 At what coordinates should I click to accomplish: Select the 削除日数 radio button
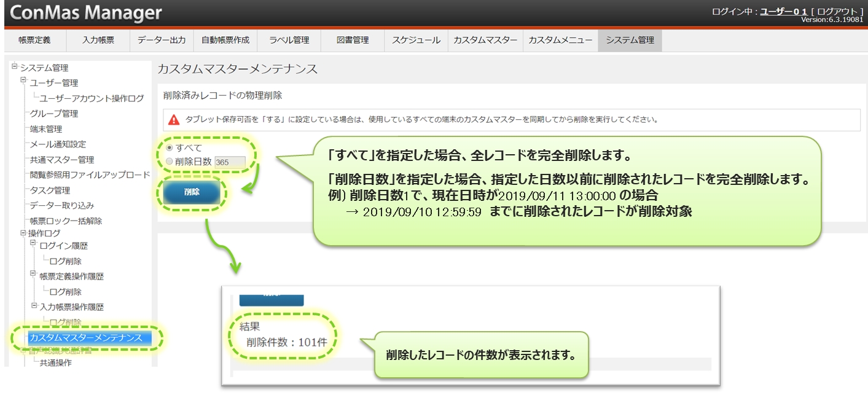pos(170,161)
